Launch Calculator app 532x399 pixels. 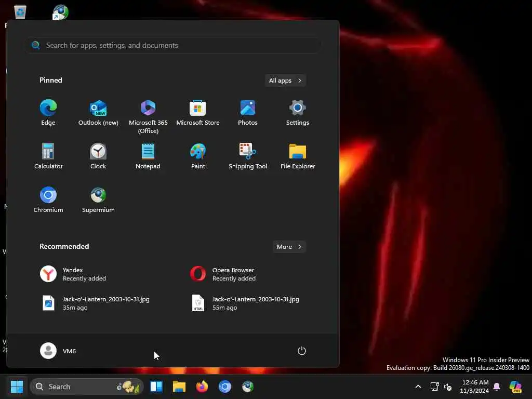tap(48, 156)
